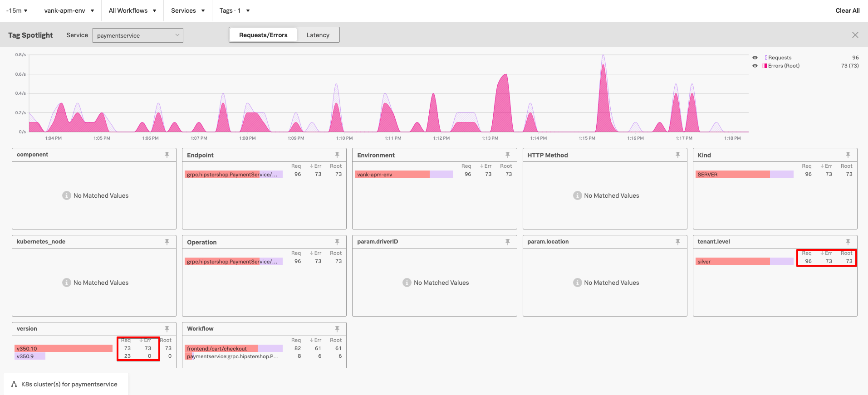
Task: Pin the Environment tag card
Action: pos(508,155)
